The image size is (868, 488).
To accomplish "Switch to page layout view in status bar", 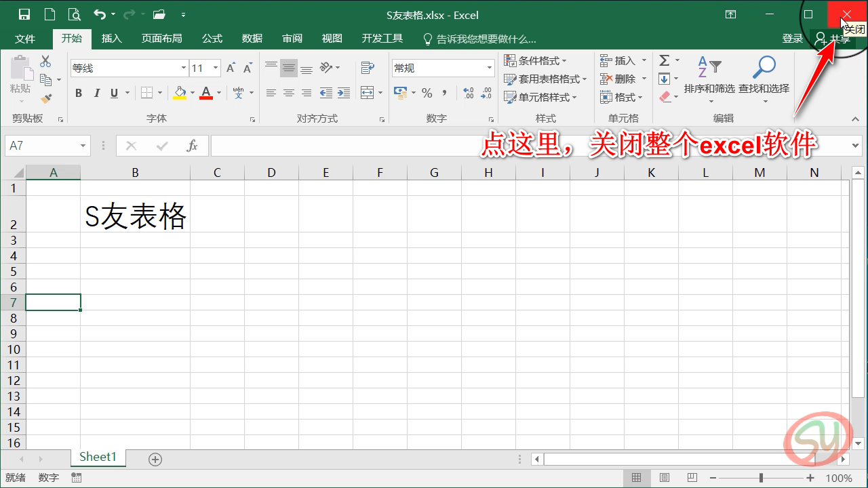I will coord(665,478).
